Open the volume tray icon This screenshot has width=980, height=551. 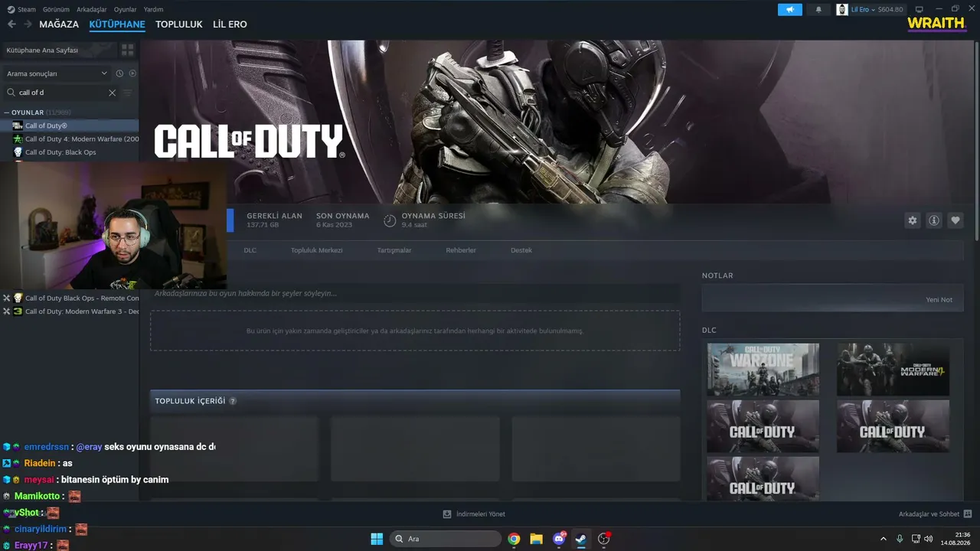(x=928, y=539)
